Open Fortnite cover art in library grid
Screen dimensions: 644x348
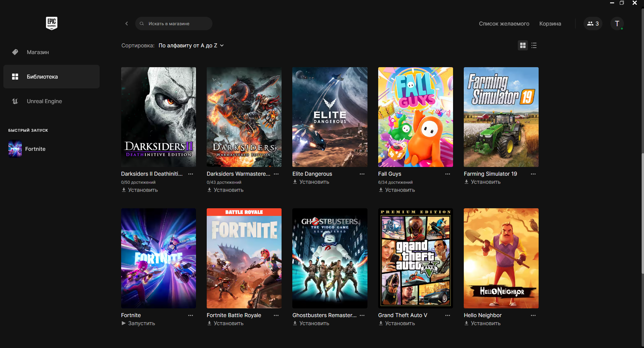tap(158, 258)
